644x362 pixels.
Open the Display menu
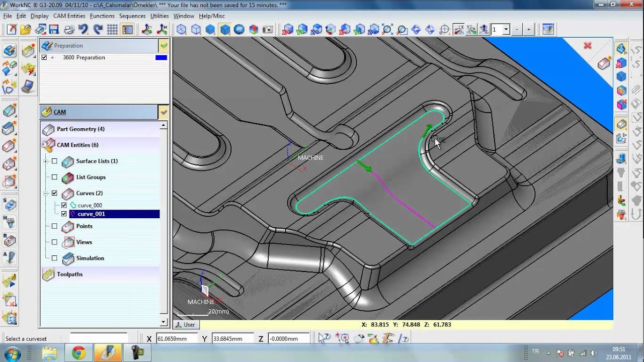click(40, 16)
